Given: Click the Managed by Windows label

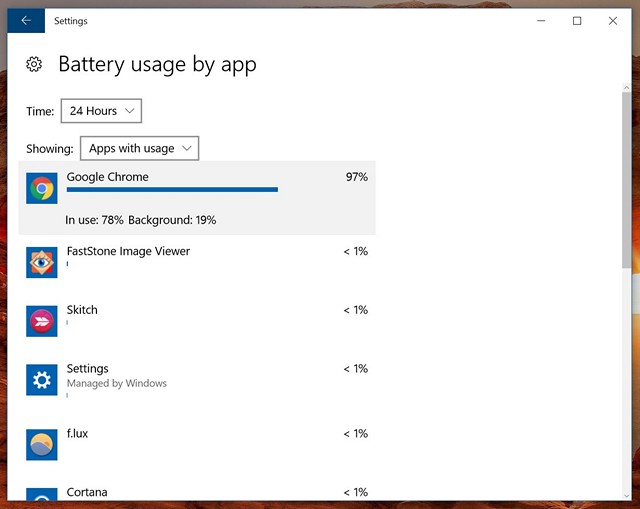Looking at the screenshot, I should click(x=117, y=383).
